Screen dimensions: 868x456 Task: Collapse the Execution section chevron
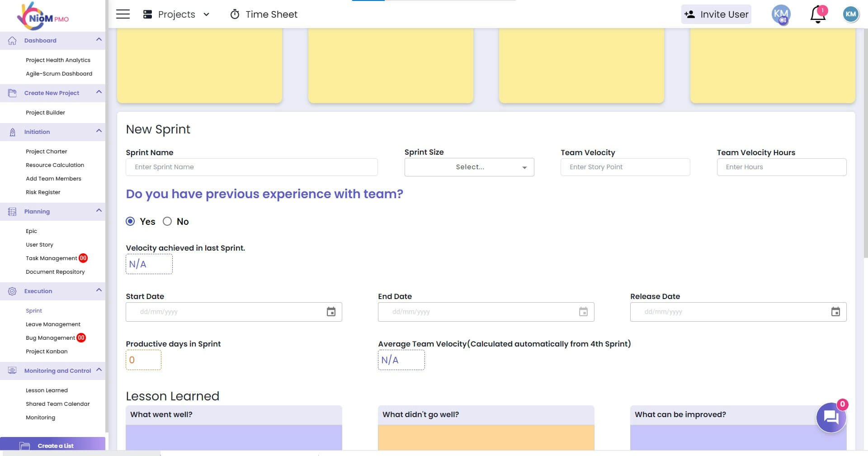point(99,290)
